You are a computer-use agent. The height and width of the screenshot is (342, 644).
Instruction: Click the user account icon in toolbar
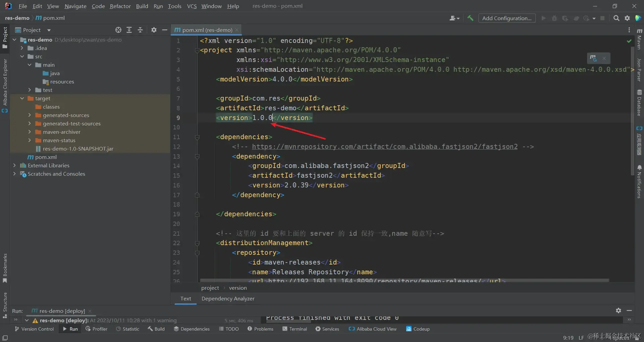point(454,18)
